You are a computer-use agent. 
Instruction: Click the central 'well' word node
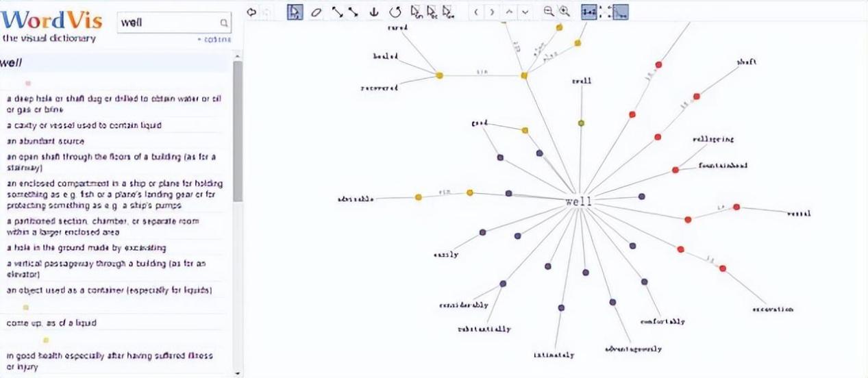(578, 202)
